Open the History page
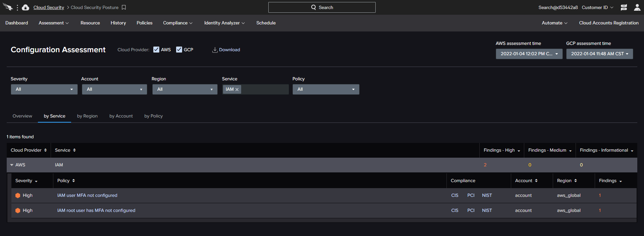The image size is (644, 236). pos(118,23)
